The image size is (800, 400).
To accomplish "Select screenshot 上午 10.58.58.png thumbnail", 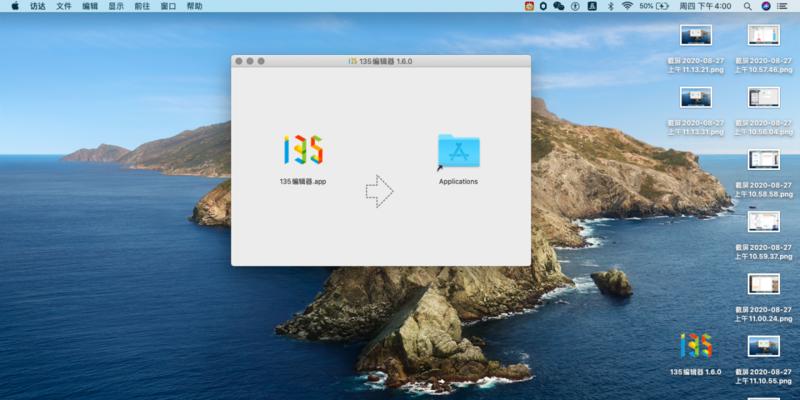I will 764,159.
